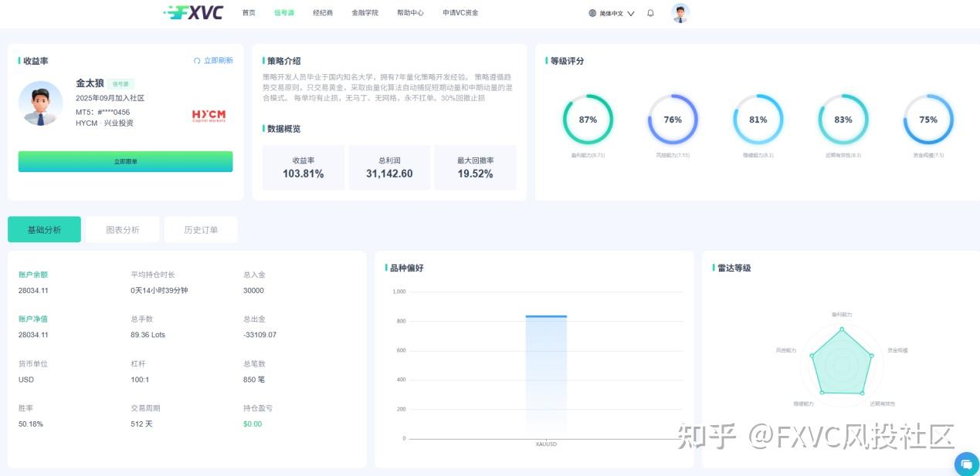Open 信号源 navigation item
The image size is (980, 476).
point(284,13)
